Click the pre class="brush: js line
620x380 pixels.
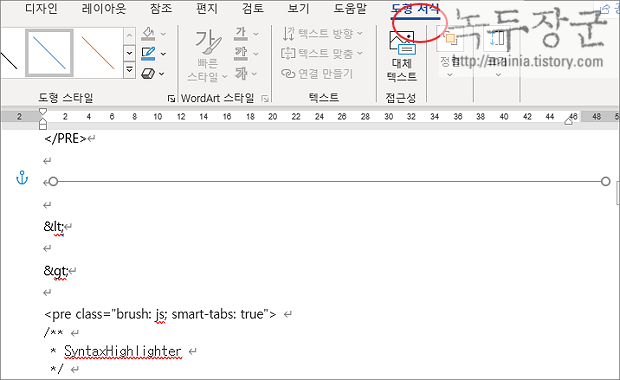pyautogui.click(x=161, y=314)
